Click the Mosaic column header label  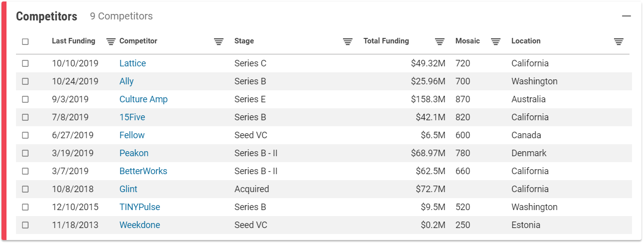pyautogui.click(x=467, y=41)
